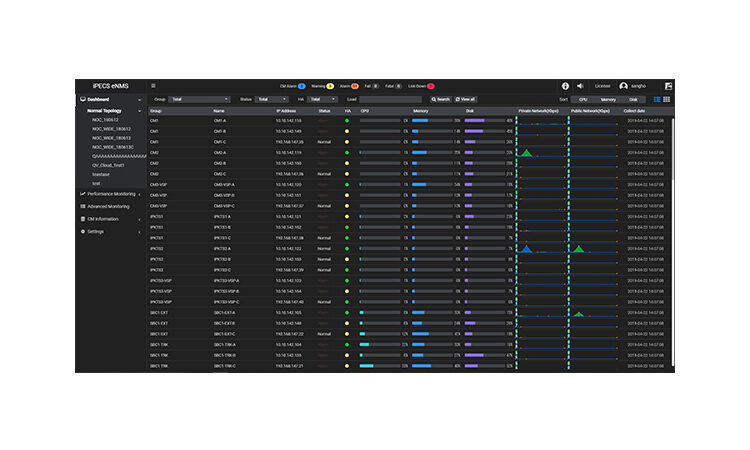
Task: Sort the device list by CPU
Action: click(x=583, y=99)
